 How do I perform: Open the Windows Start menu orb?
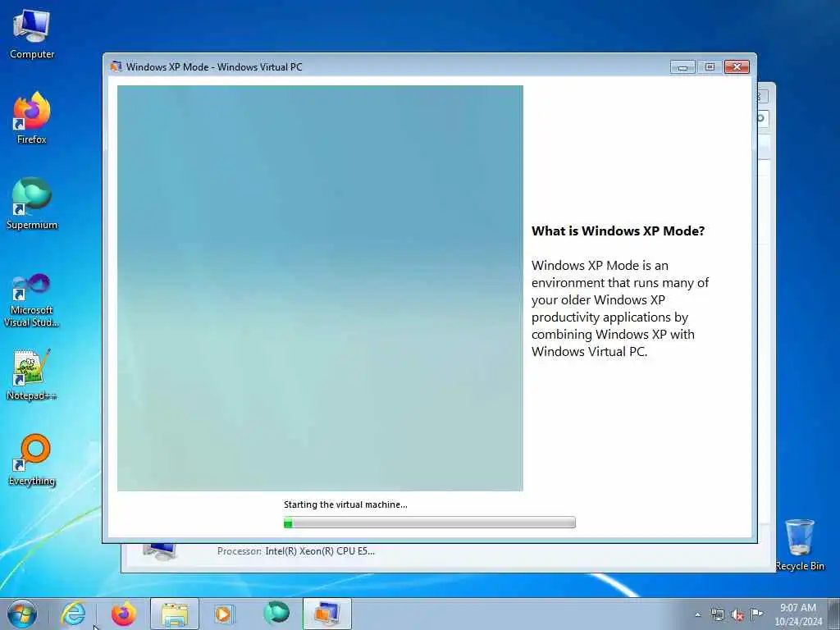click(x=22, y=614)
